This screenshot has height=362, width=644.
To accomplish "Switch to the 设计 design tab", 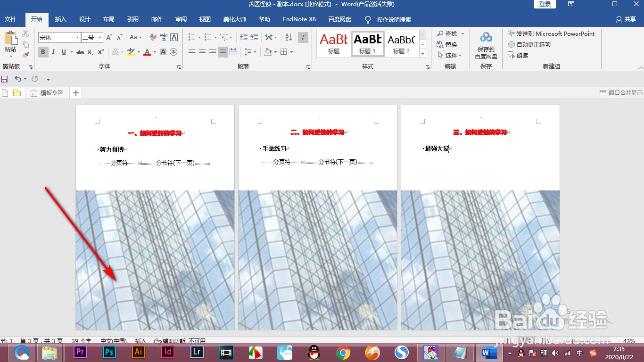I will pos(85,19).
